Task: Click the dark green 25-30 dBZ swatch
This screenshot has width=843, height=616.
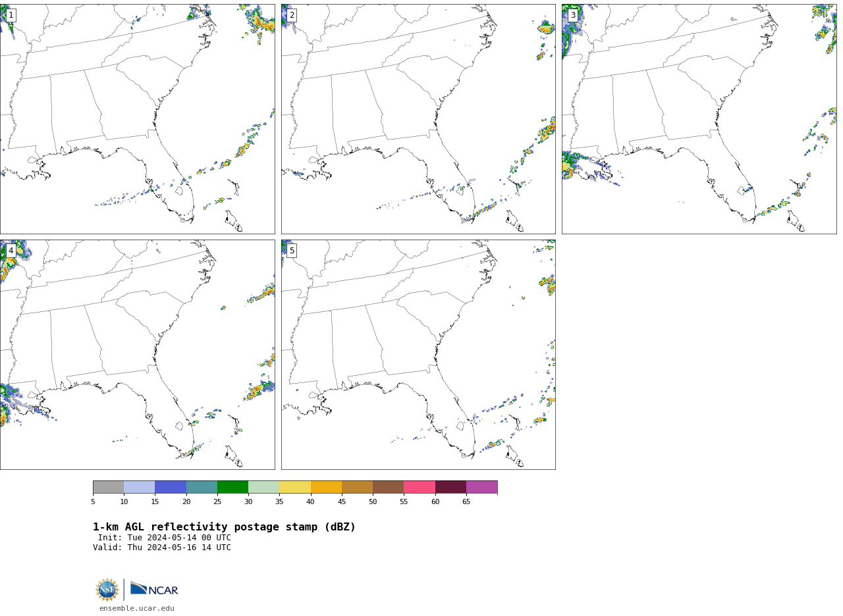Action: coord(232,487)
